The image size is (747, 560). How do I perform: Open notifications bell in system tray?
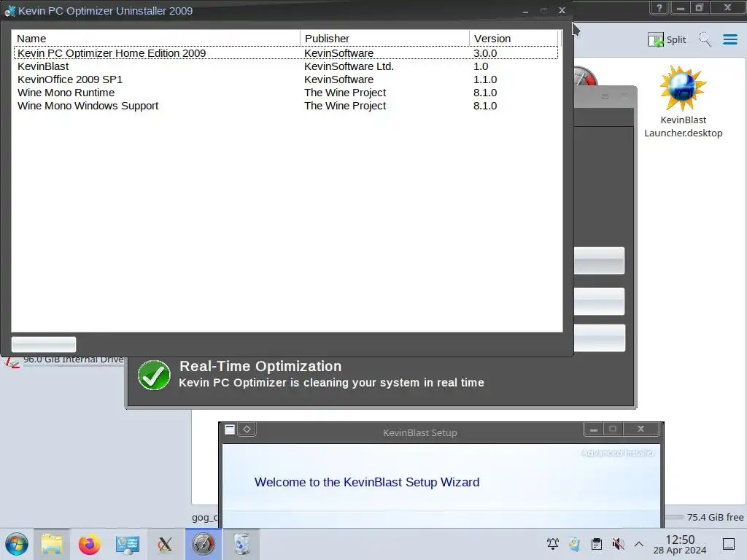(x=553, y=544)
